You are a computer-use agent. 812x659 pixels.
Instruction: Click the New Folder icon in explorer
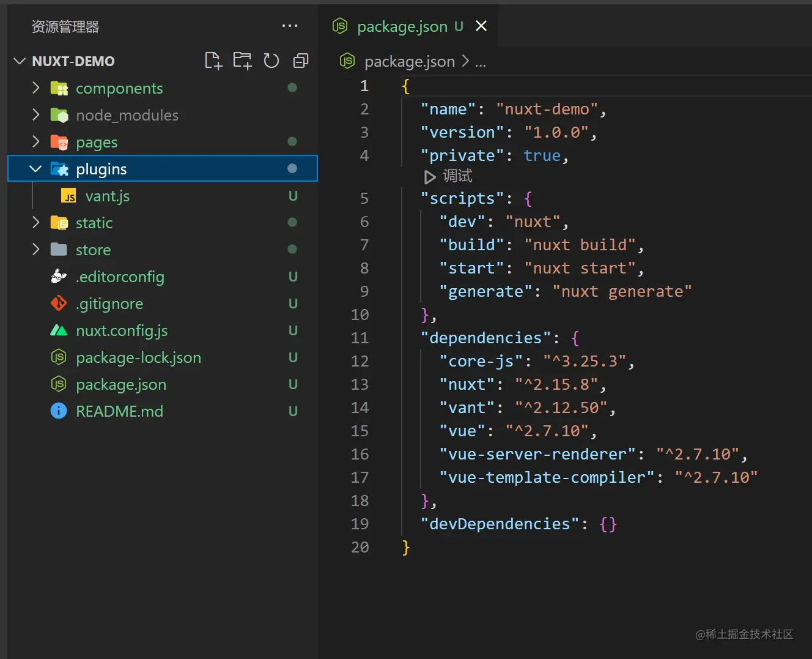point(242,61)
